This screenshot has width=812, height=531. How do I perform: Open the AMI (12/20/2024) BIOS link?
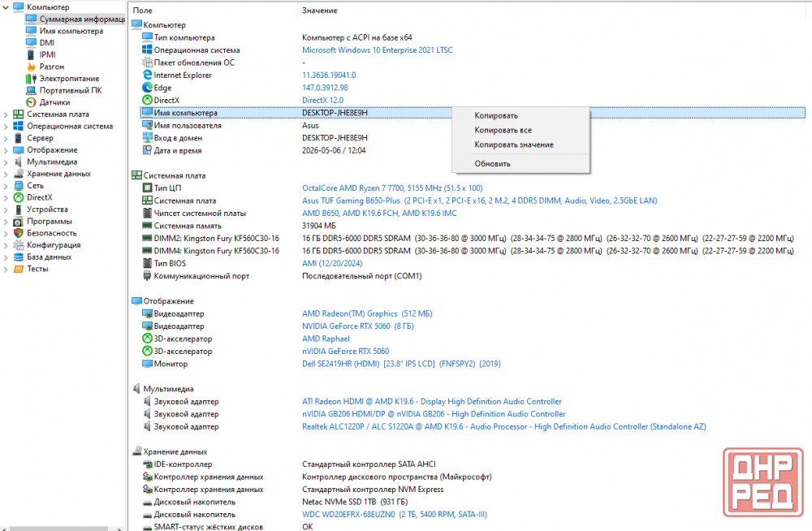pos(332,263)
